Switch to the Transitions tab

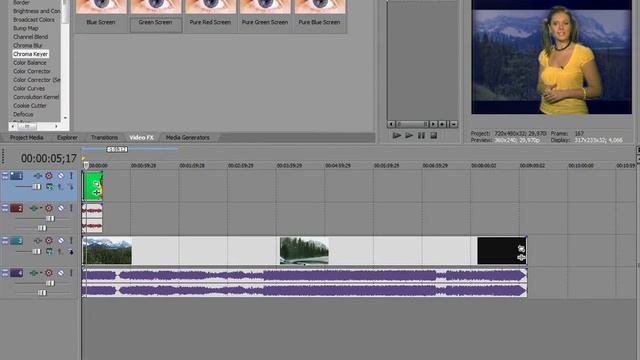coord(104,138)
